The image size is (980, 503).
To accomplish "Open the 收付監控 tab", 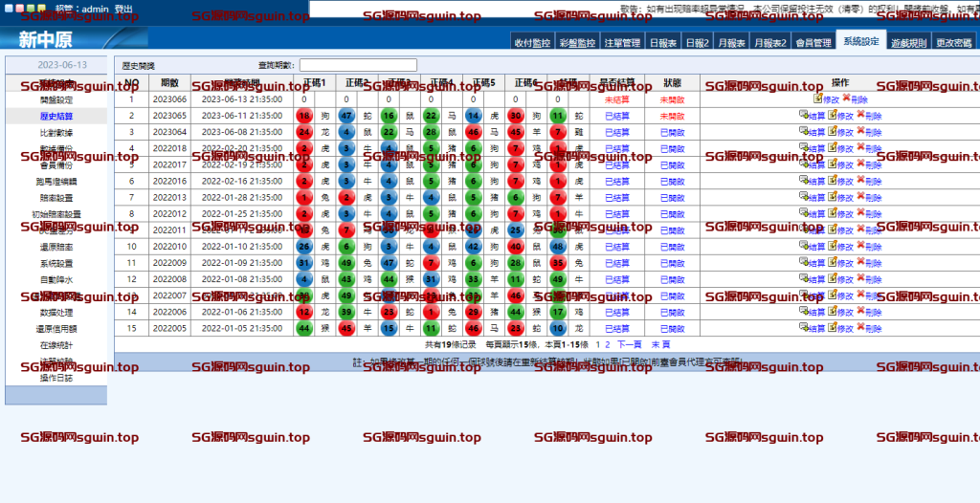I will [x=532, y=43].
